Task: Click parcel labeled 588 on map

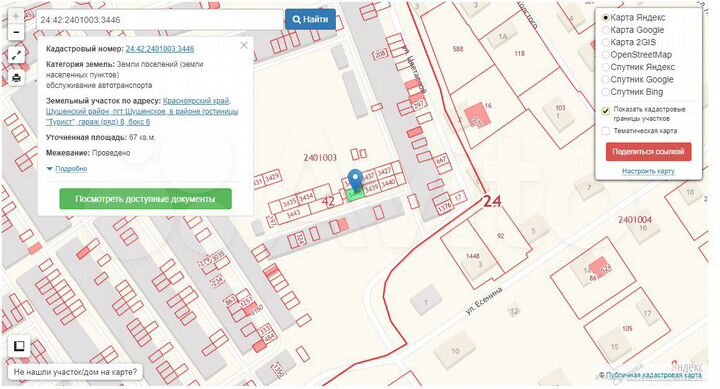Action: pyautogui.click(x=458, y=49)
